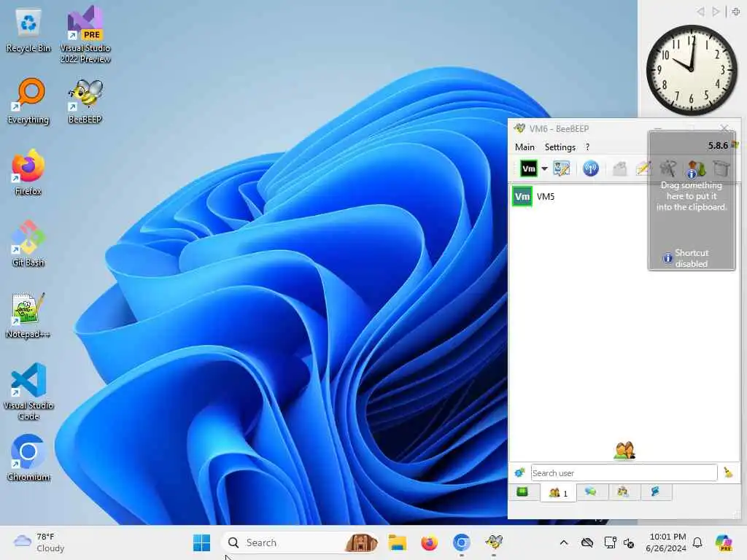The image size is (747, 560).
Task: Switch to the users tab showing 1
Action: (x=558, y=492)
